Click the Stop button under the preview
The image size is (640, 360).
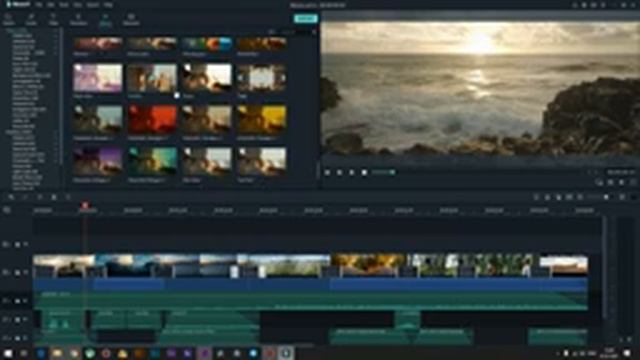coord(364,173)
